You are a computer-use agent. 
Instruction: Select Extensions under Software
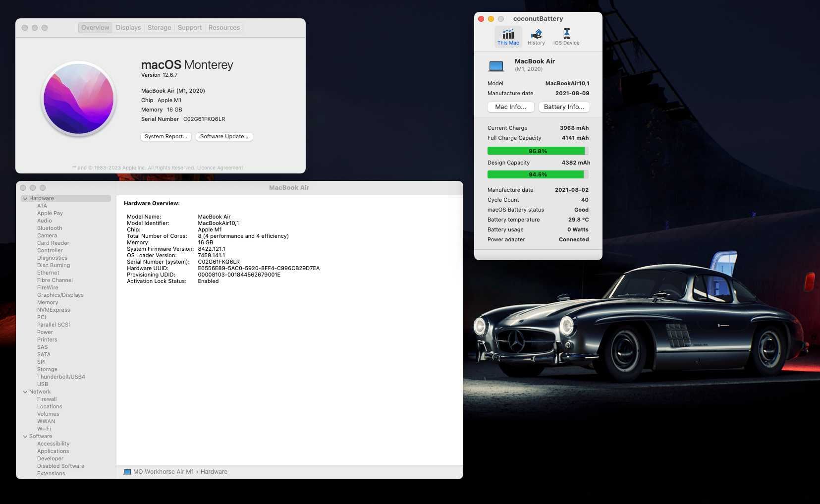51,473
